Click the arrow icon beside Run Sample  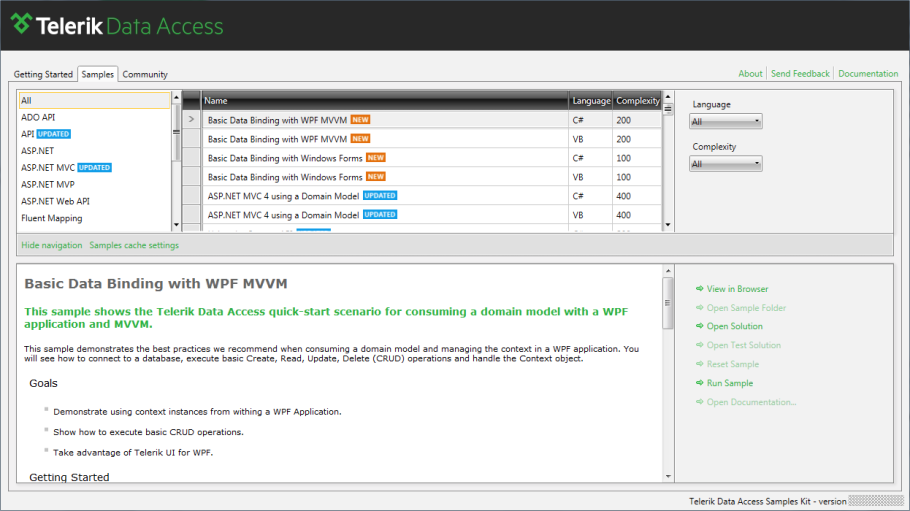point(699,383)
